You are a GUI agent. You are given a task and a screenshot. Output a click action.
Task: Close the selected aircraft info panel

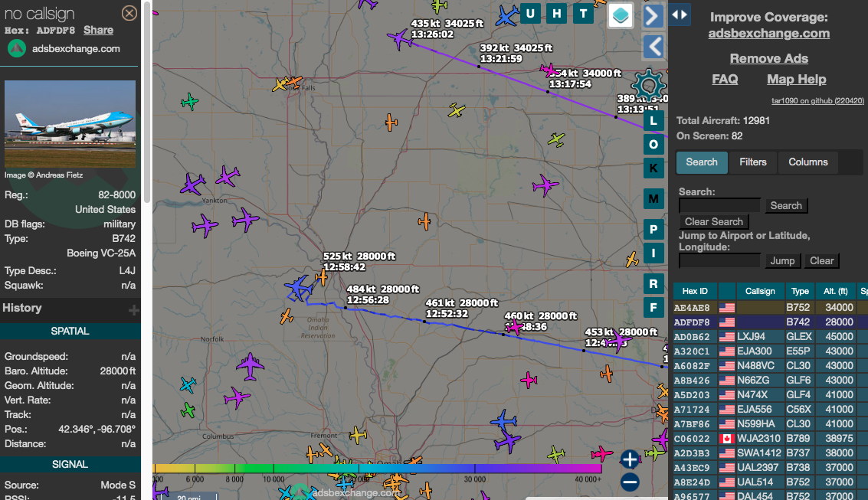[129, 13]
